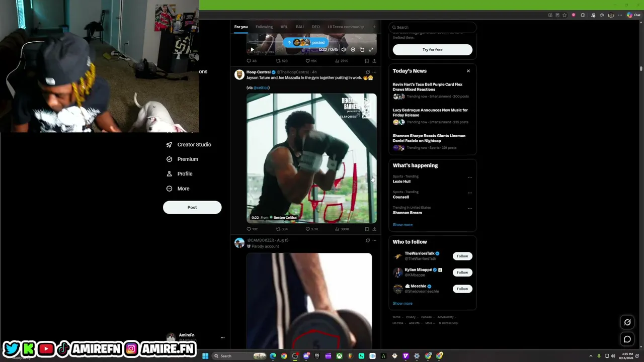Follow Kylian Mbappé

point(462,273)
